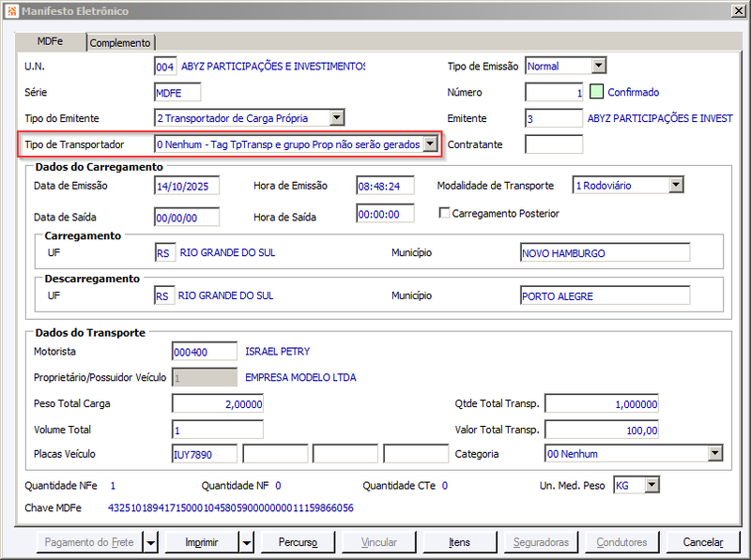
Task: Click the EMPRESA MODELO LTDA owner name
Action: (x=300, y=377)
